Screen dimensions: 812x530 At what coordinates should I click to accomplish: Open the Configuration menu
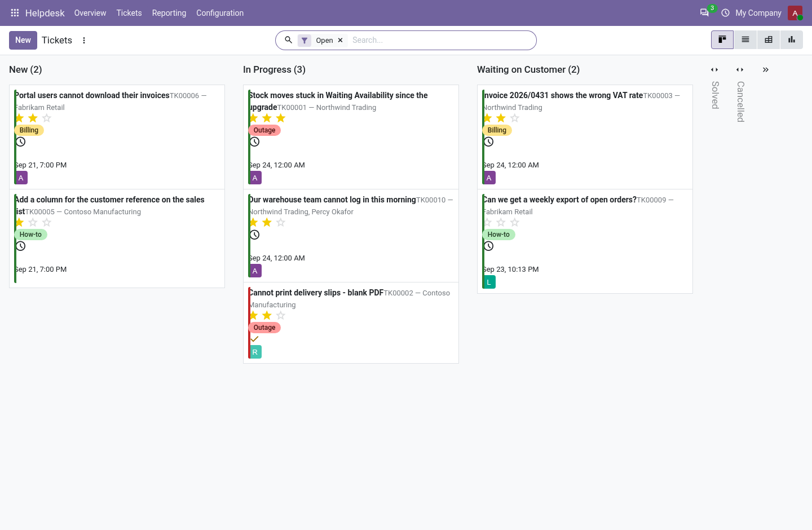[x=220, y=12]
